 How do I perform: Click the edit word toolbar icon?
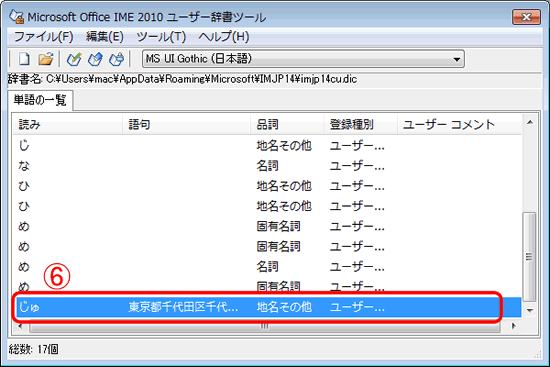[x=95, y=59]
